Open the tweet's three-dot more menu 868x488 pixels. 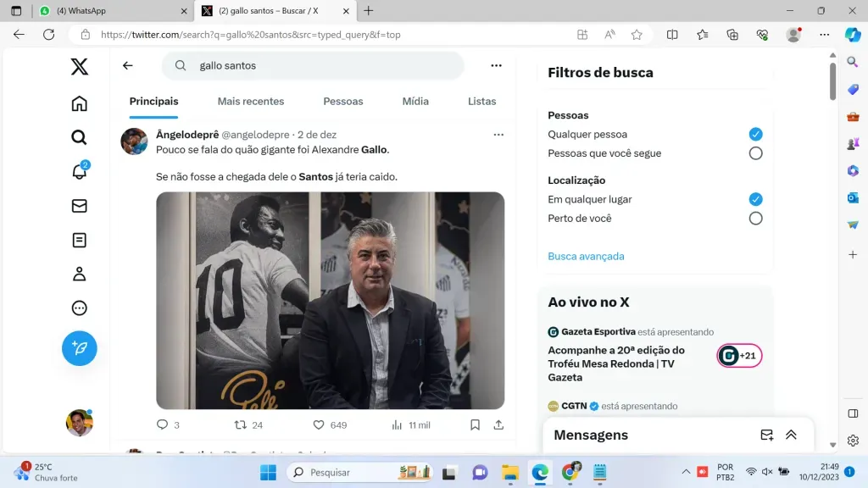(498, 135)
